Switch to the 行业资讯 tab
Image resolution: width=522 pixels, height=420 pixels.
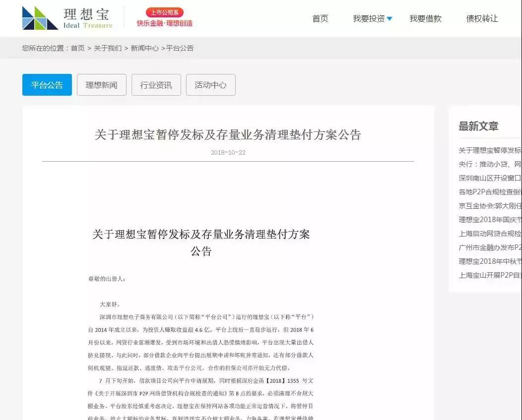[x=156, y=85]
